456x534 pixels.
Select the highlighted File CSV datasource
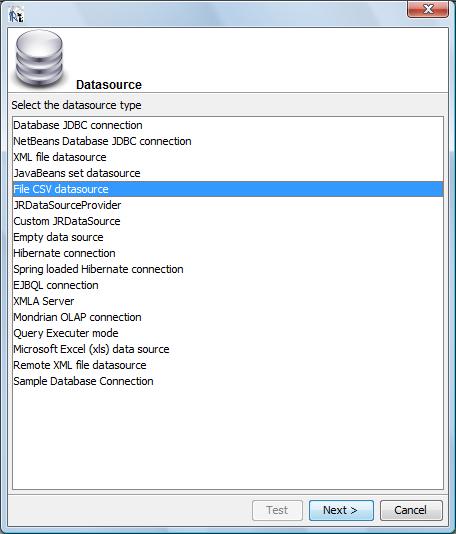(228, 189)
